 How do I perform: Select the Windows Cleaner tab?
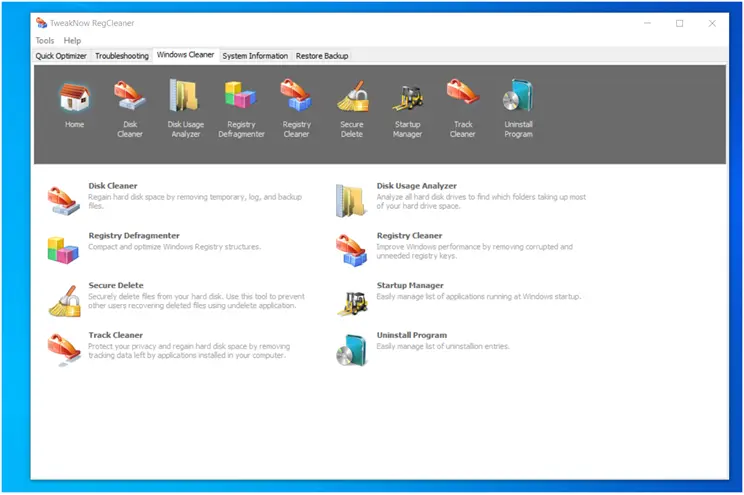coord(186,55)
